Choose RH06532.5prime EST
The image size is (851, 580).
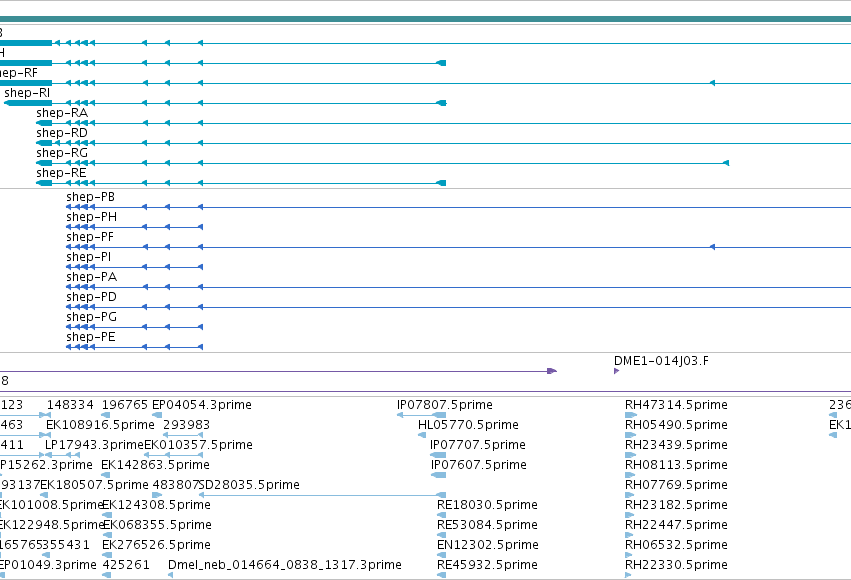pos(676,545)
